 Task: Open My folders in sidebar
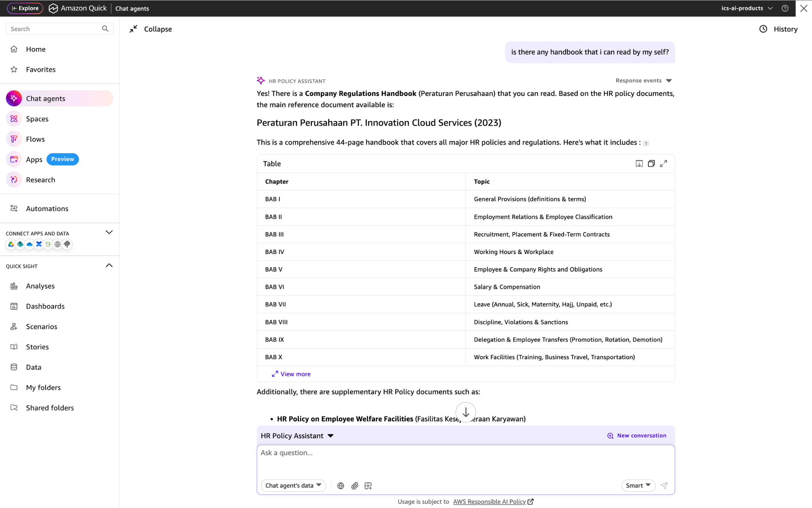pos(43,387)
